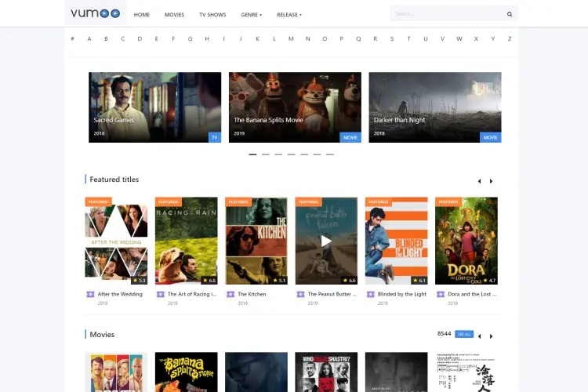This screenshot has width=588, height=392.
Task: Click Blinded by the Light title link
Action: click(402, 294)
